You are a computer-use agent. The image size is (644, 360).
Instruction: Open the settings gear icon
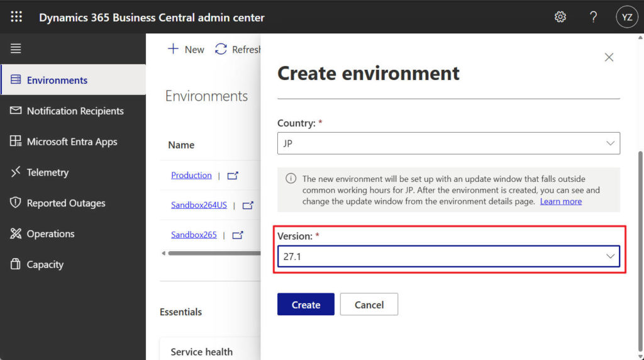(560, 17)
